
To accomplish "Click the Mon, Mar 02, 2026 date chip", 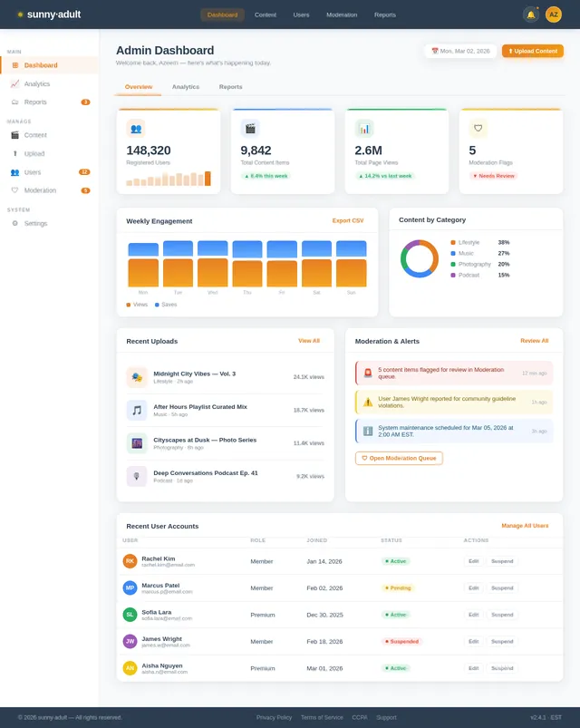I will [x=460, y=51].
